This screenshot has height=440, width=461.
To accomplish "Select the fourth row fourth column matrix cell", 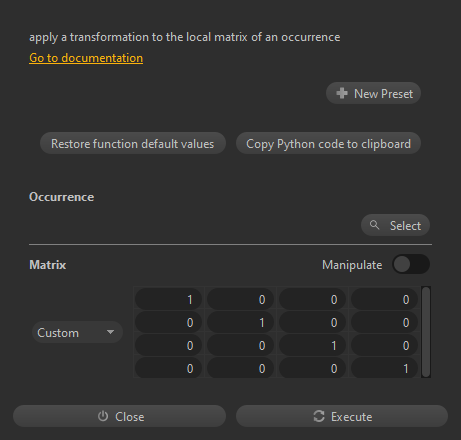I will pyautogui.click(x=384, y=368).
